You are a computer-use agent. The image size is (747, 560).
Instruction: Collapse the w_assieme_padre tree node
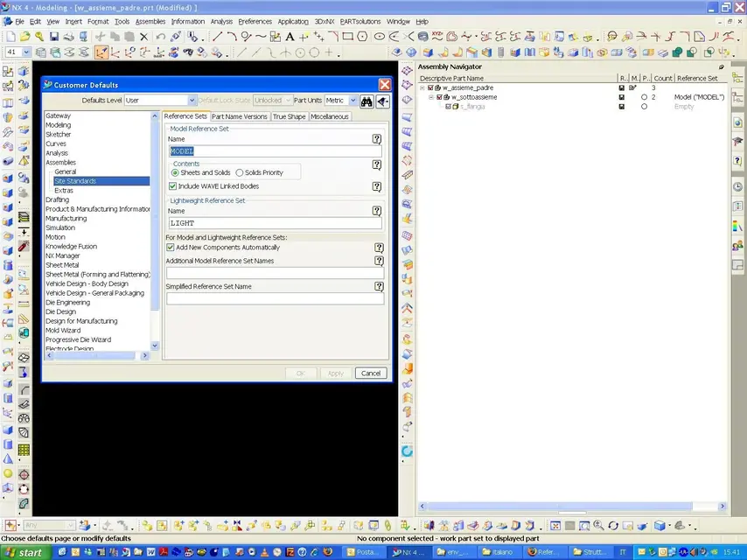422,88
